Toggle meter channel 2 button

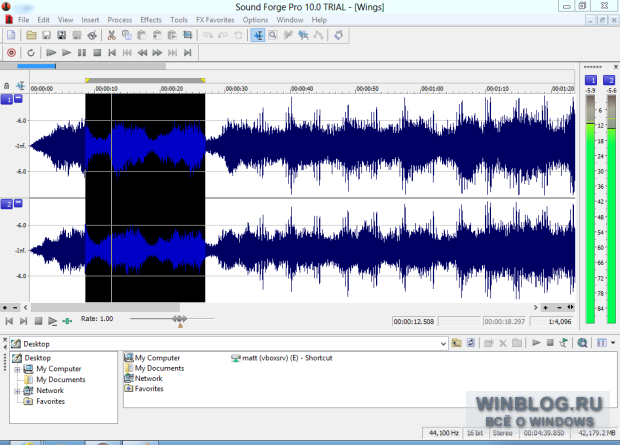point(609,80)
